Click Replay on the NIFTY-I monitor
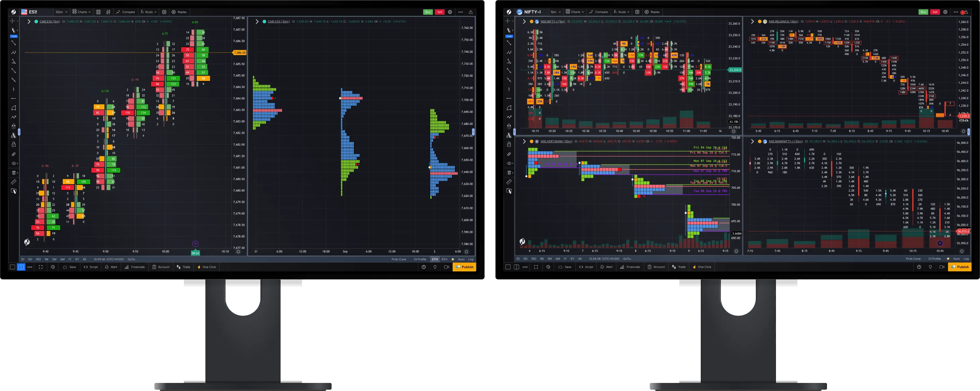 (652, 12)
